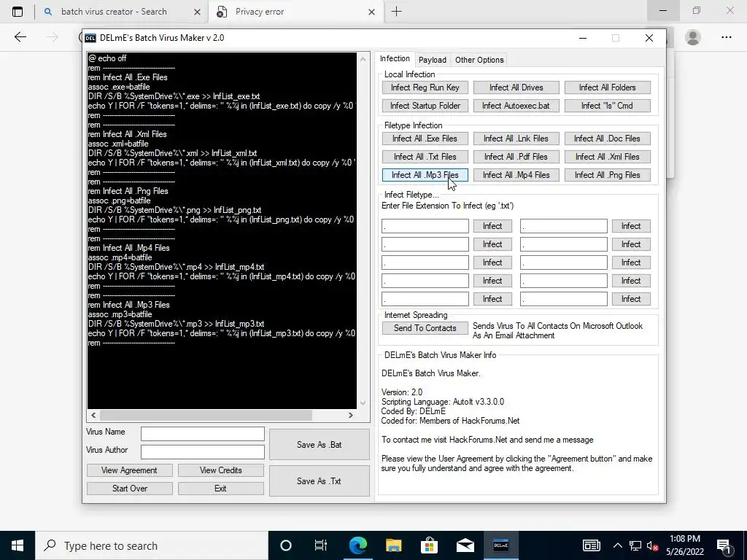This screenshot has width=747, height=560.
Task: Click the Infect All .Pdf Files button
Action: (516, 157)
